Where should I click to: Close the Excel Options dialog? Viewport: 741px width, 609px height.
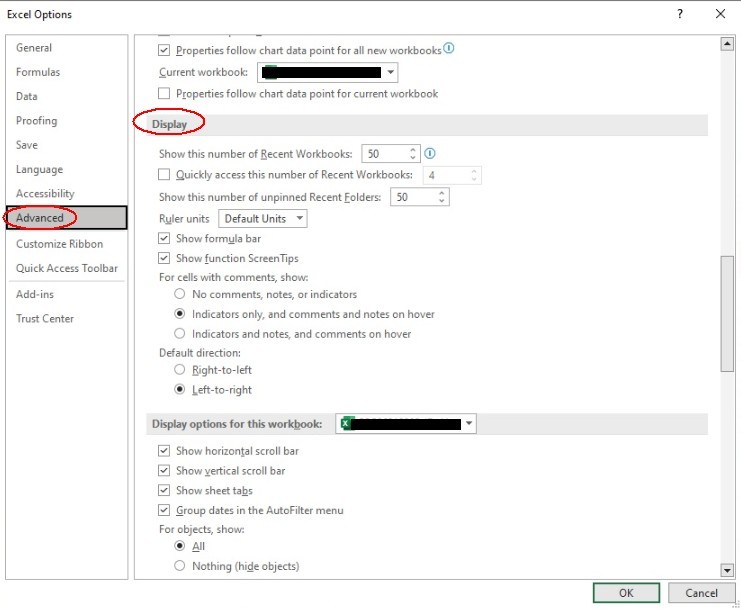pyautogui.click(x=720, y=14)
